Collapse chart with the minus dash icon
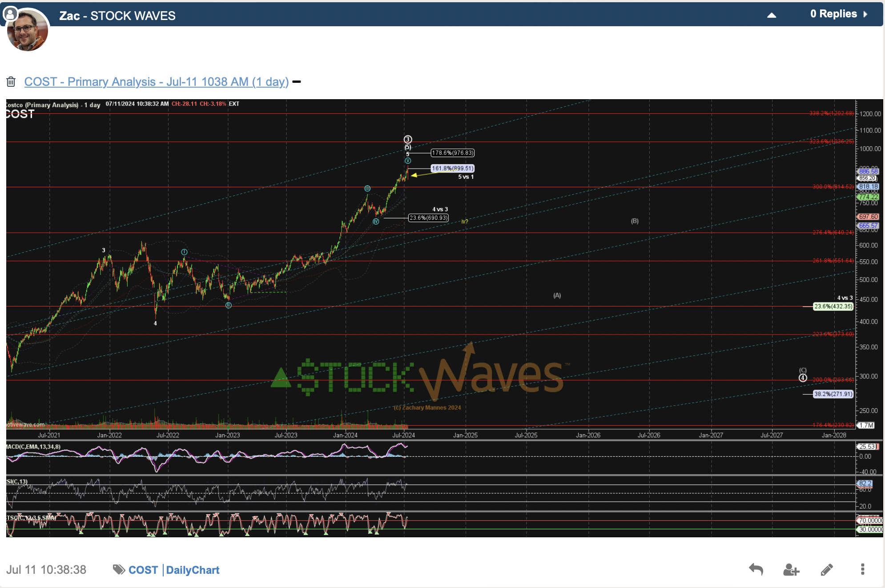The height and width of the screenshot is (588, 885). tap(297, 82)
